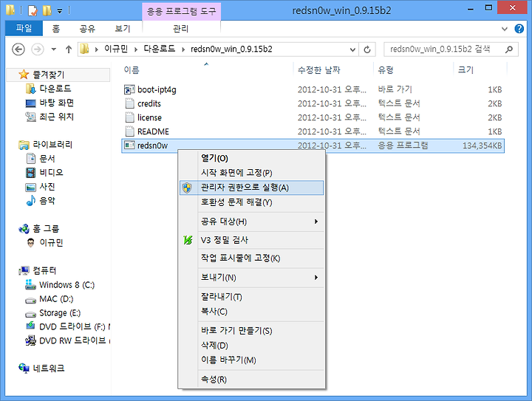Image resolution: width=532 pixels, height=401 pixels.
Task: Open 속성(R) from context menu
Action: coord(252,380)
